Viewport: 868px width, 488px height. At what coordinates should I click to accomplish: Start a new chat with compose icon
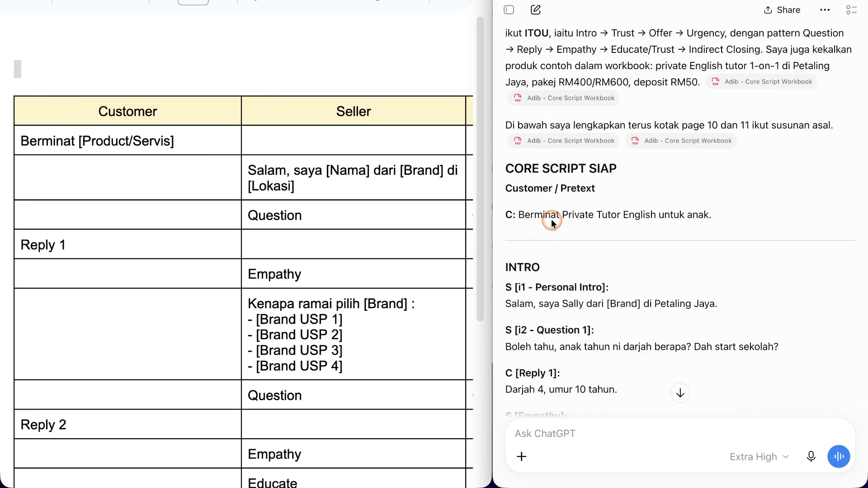click(x=536, y=10)
